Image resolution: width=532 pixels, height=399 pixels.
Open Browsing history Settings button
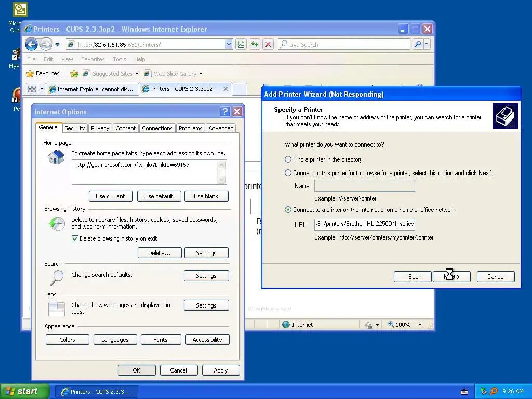206,253
